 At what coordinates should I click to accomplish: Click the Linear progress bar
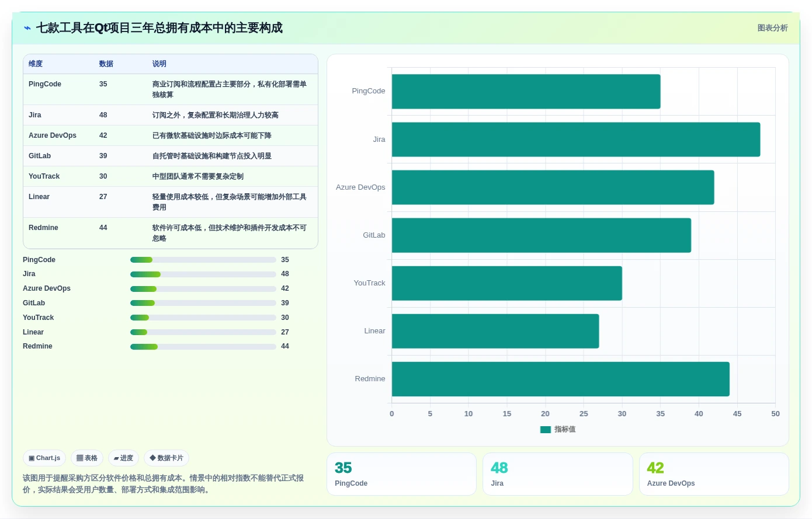pyautogui.click(x=203, y=332)
